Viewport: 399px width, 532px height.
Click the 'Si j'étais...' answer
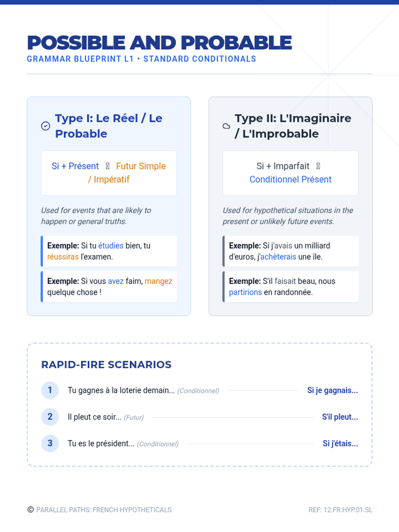point(340,444)
